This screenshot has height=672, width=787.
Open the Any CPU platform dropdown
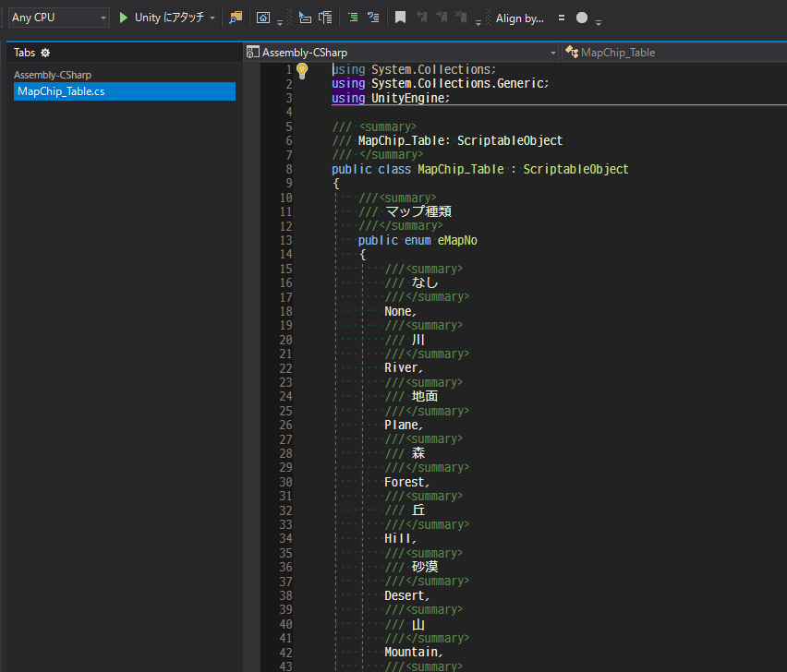(58, 18)
